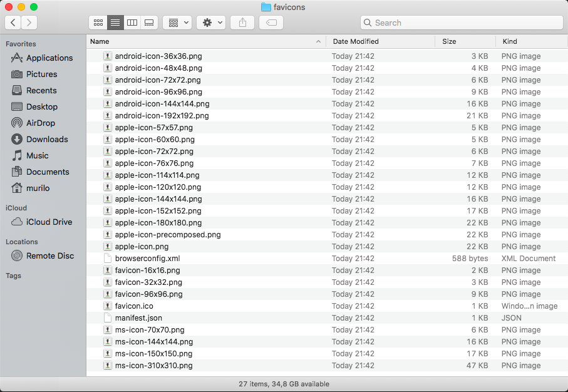Go back using the navigation arrow
Image resolution: width=568 pixels, height=392 pixels.
(x=13, y=22)
